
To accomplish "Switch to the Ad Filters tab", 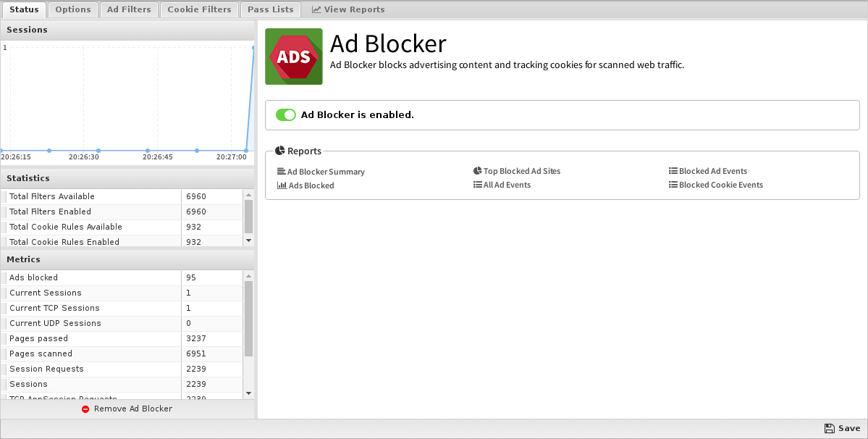I will [x=129, y=9].
